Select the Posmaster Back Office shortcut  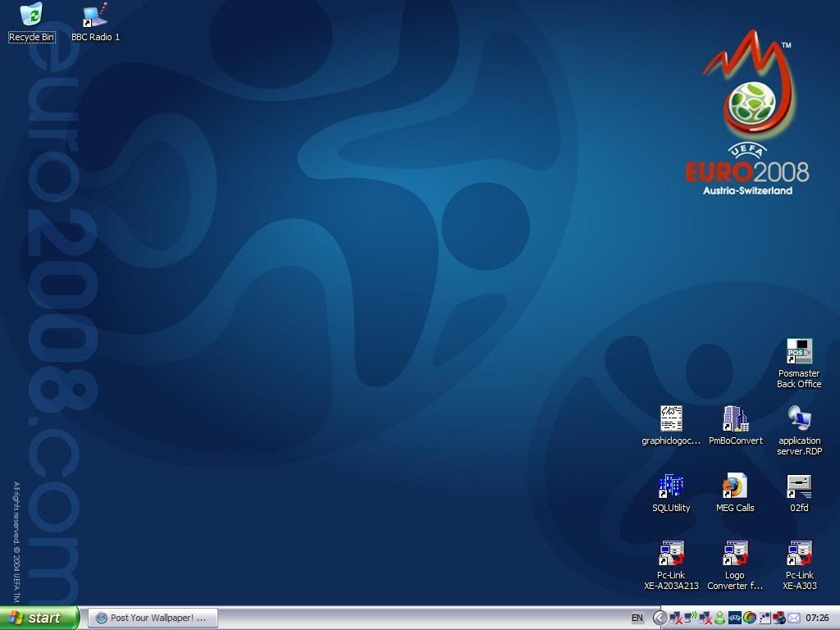click(x=799, y=363)
